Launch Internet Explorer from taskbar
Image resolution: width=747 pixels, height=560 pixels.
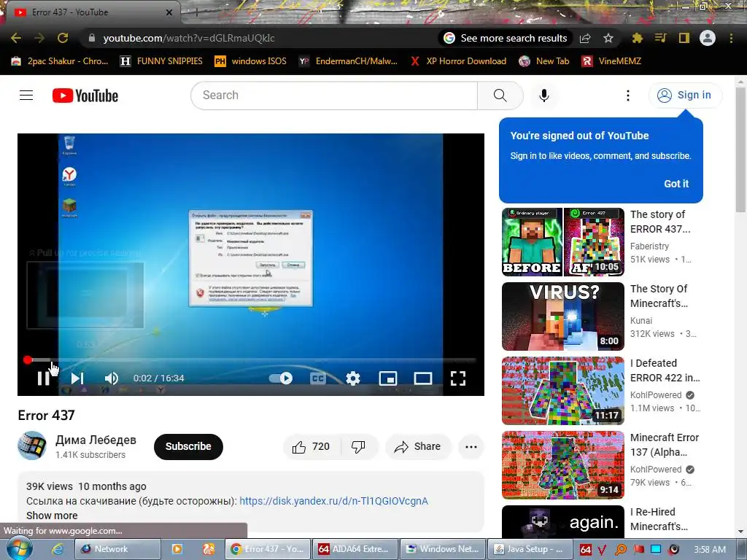pyautogui.click(x=58, y=549)
